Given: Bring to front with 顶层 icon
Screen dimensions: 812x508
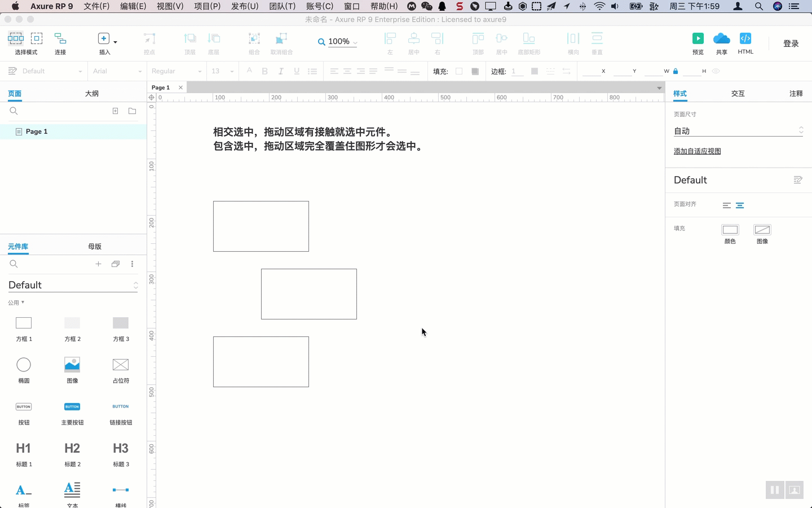Looking at the screenshot, I should tap(190, 38).
